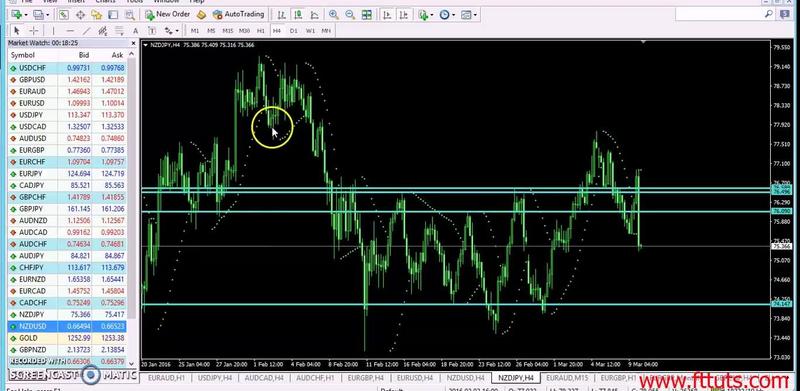800x391 pixels.
Task: Switch to the D1 timeframe
Action: (293, 31)
